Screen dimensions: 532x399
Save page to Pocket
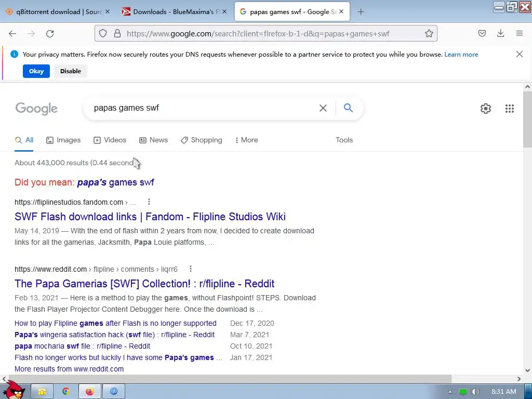(x=482, y=33)
